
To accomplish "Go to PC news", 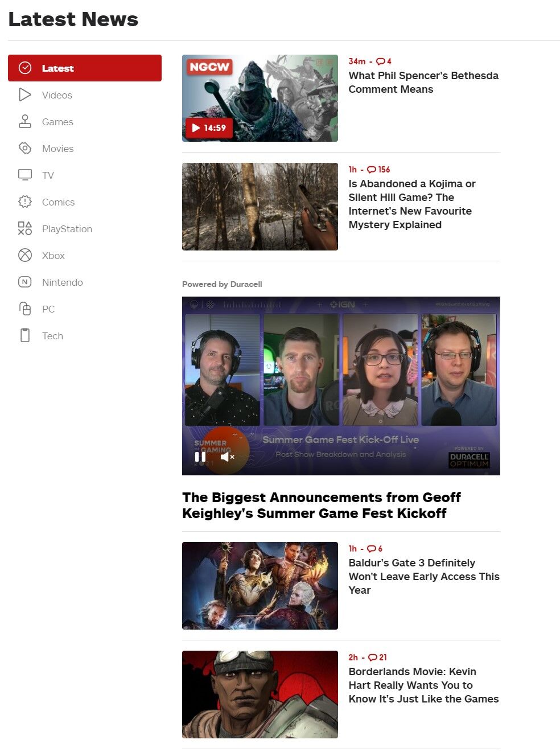I will point(48,309).
